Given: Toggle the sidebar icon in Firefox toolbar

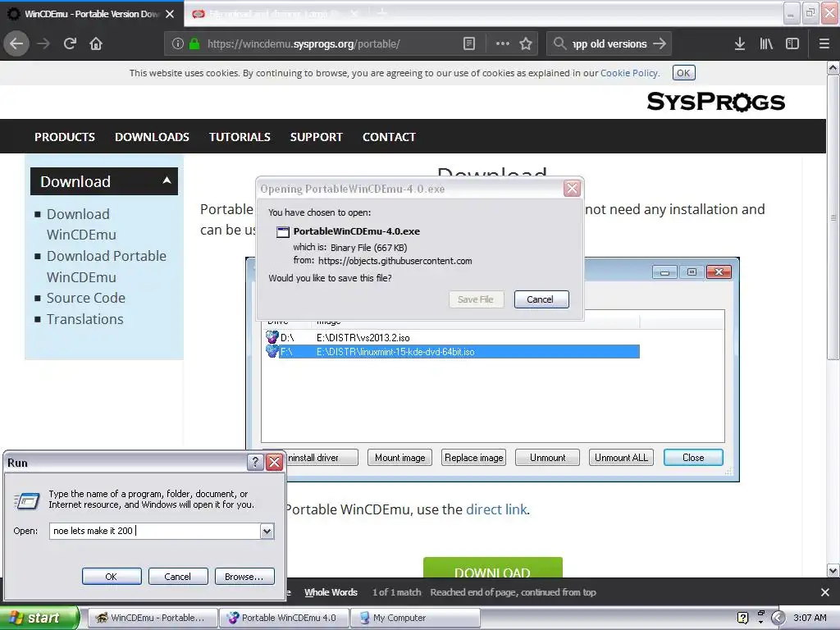Looking at the screenshot, I should point(792,44).
